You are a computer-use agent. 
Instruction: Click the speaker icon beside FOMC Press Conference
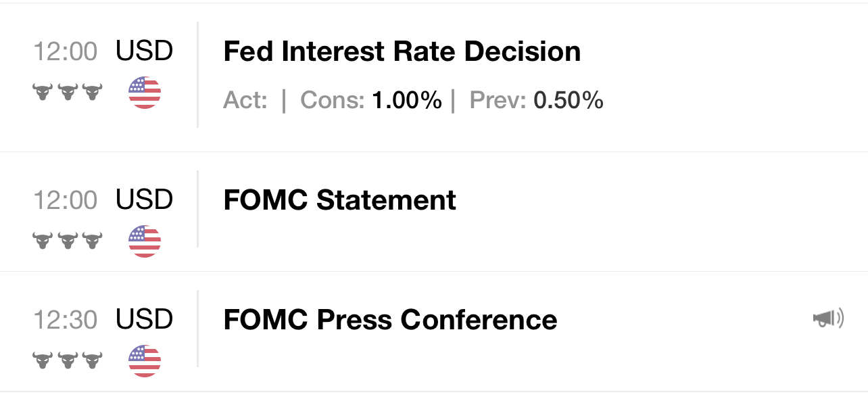click(828, 319)
